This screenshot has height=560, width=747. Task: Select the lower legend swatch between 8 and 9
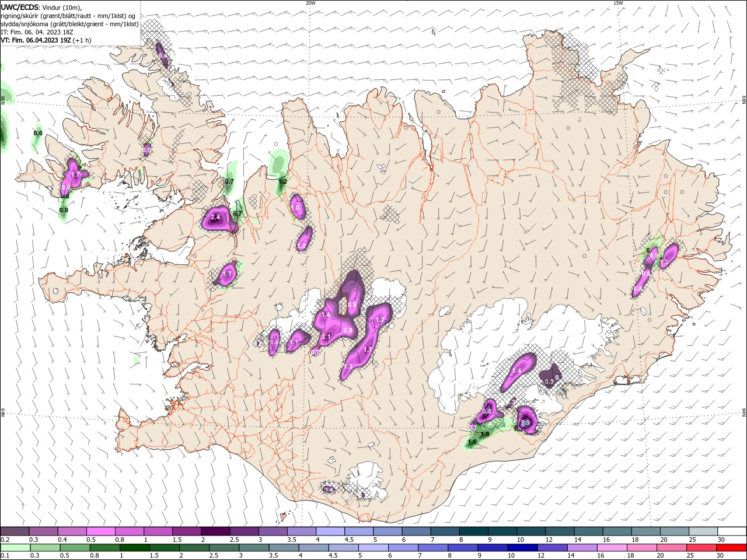[463, 548]
